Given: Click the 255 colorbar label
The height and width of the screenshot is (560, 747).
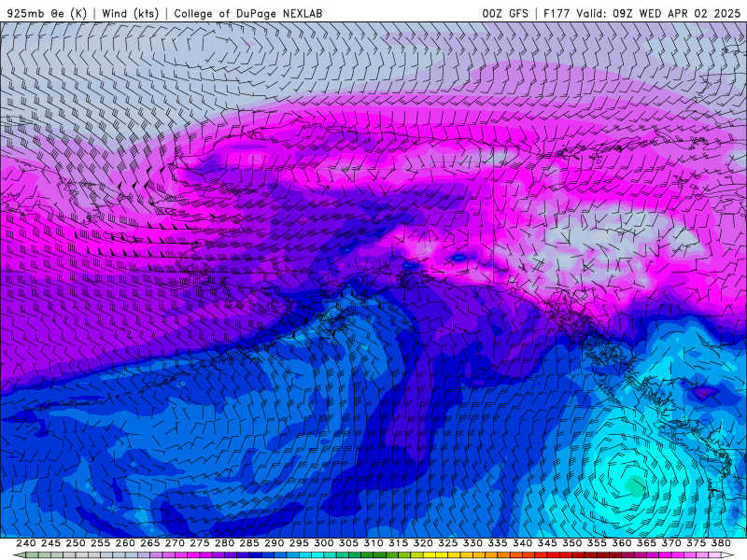Looking at the screenshot, I should coord(100,543).
